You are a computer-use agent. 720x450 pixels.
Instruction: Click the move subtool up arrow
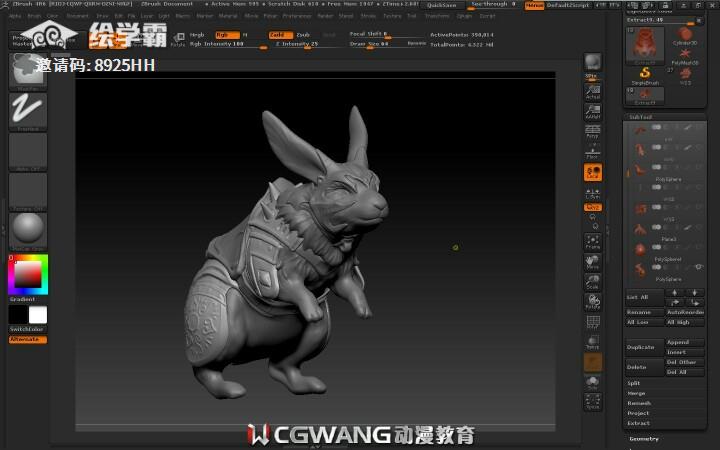click(x=675, y=302)
